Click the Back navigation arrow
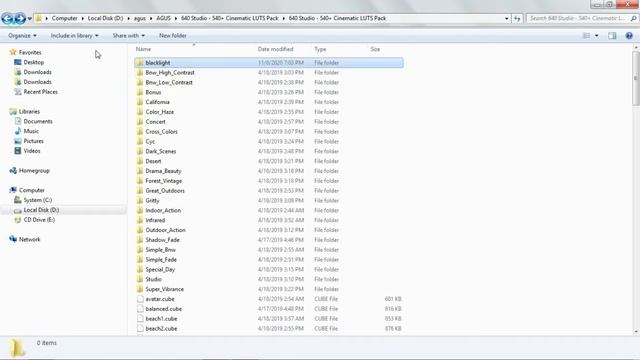The height and width of the screenshot is (360, 640). pyautogui.click(x=7, y=18)
